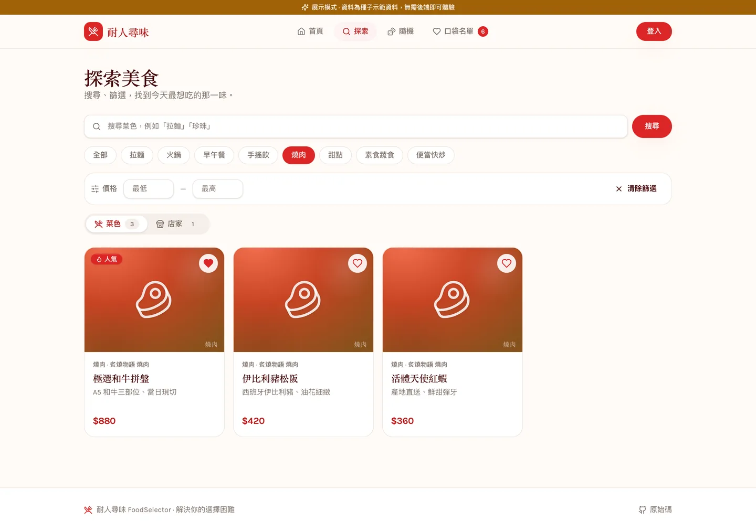The width and height of the screenshot is (756, 532).
Task: Open the 隨機 random page
Action: (401, 31)
